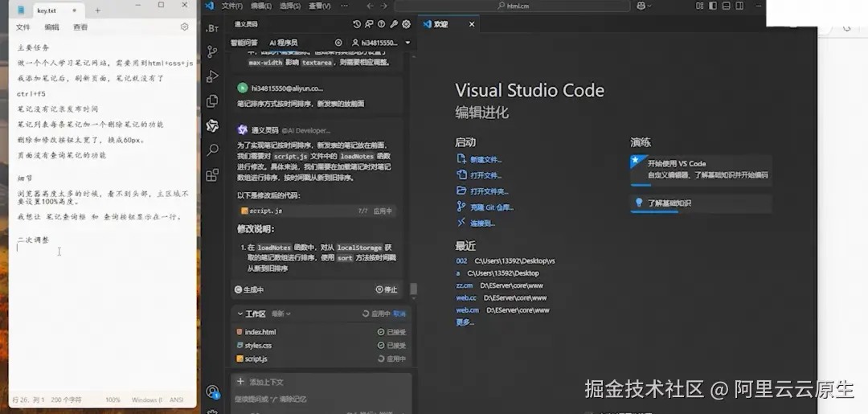868x414 pixels.
Task: Open 查看 menu in Notepad
Action: coord(81,27)
